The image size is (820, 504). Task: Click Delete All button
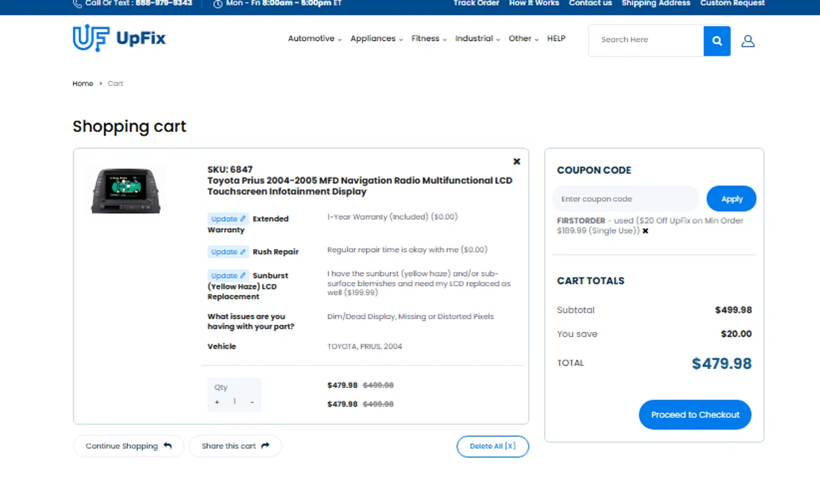pyautogui.click(x=493, y=446)
